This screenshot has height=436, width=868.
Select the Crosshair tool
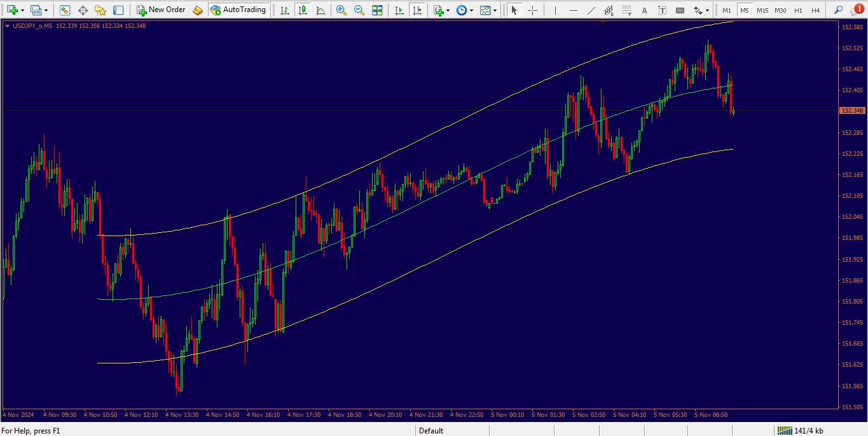coord(532,10)
